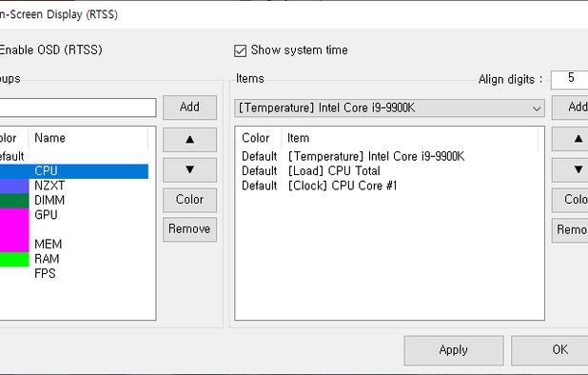Click Default color of [Load] CPU Total
Image resolution: width=588 pixels, height=375 pixels.
pos(259,171)
